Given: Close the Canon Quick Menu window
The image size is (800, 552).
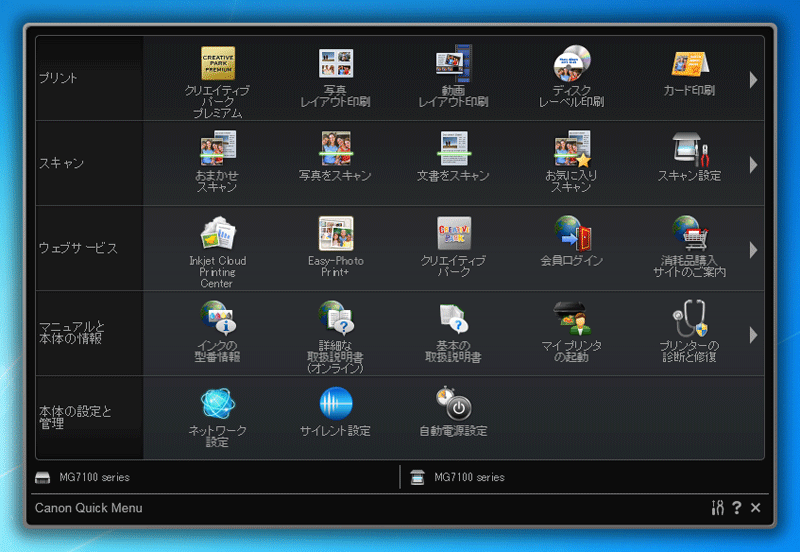Looking at the screenshot, I should (x=756, y=508).
